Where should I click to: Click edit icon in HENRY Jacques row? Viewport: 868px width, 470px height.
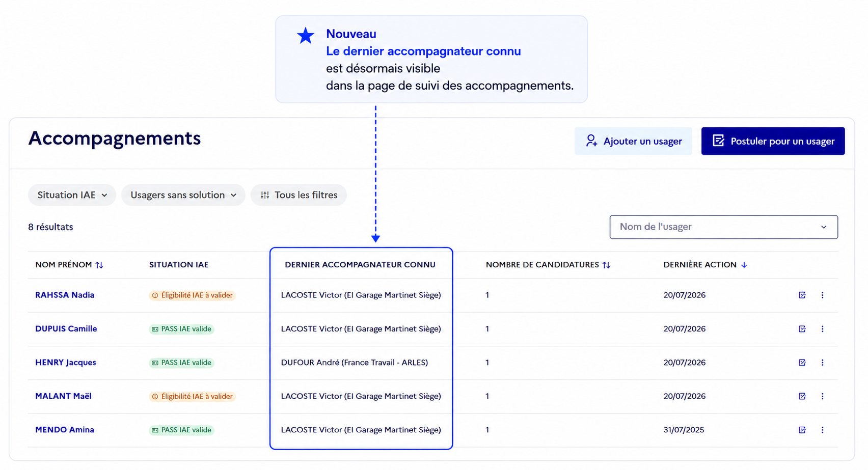[x=802, y=363]
